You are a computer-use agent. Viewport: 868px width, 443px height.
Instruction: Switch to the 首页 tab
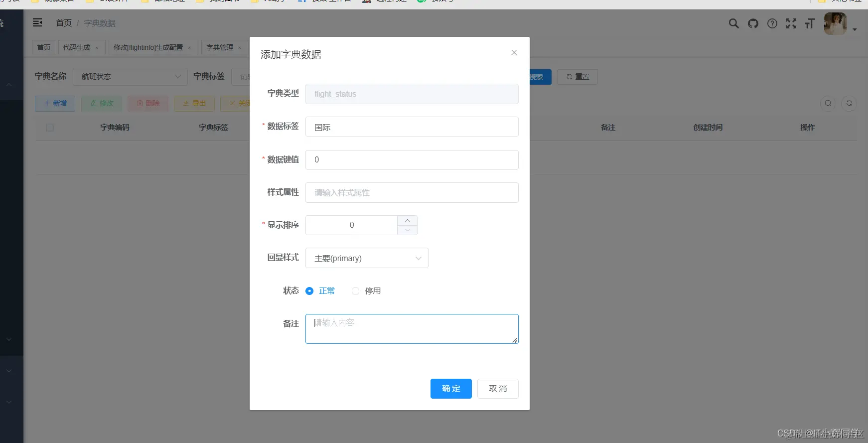point(44,47)
